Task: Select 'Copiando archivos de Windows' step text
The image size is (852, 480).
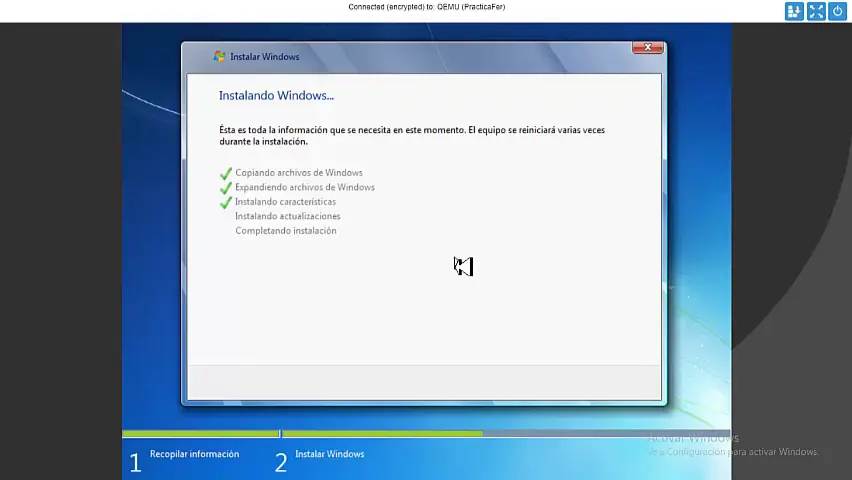Action: [x=299, y=172]
